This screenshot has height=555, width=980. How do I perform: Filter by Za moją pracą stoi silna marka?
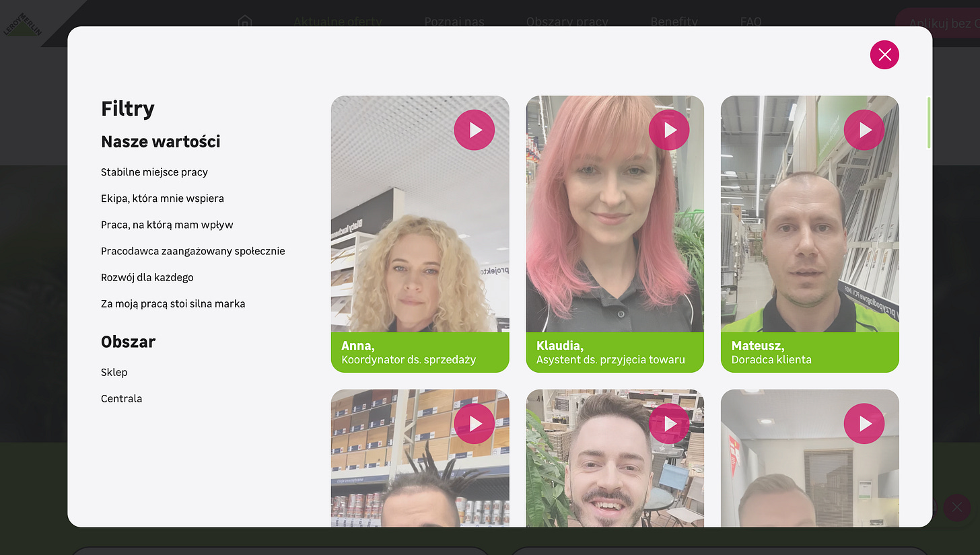click(173, 303)
